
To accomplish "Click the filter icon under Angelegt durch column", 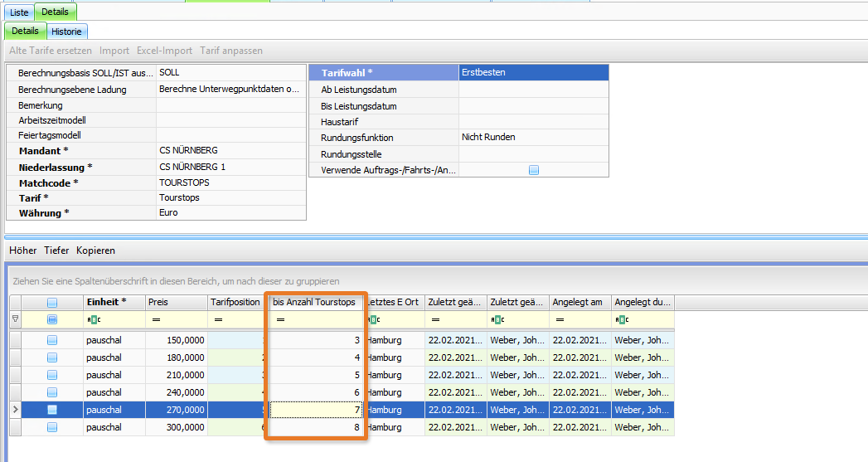I will [x=621, y=319].
